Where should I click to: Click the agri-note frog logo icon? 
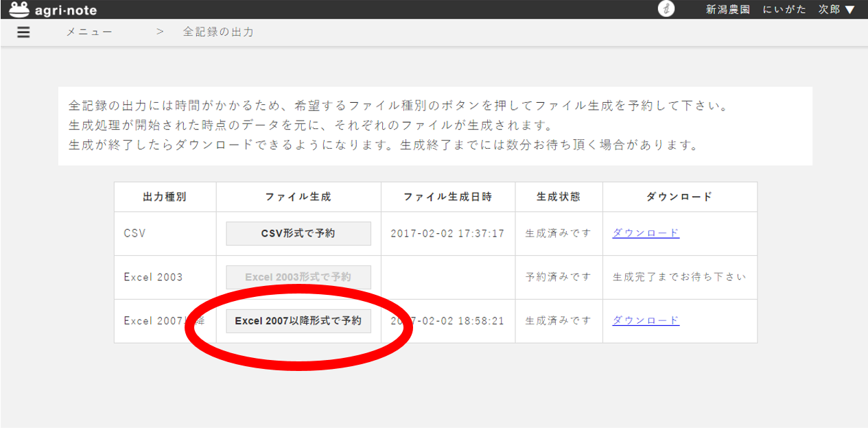(19, 10)
